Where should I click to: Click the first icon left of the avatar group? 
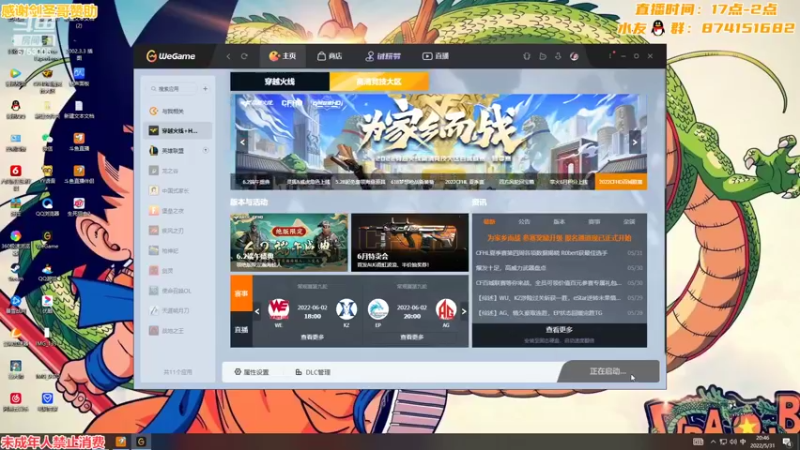(x=527, y=56)
